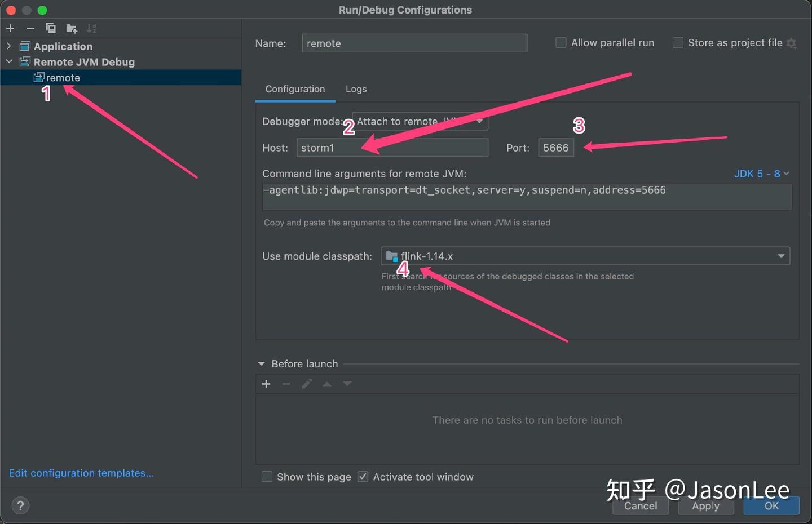Uncheck Activate tool window
This screenshot has height=524, width=812.
(x=363, y=477)
